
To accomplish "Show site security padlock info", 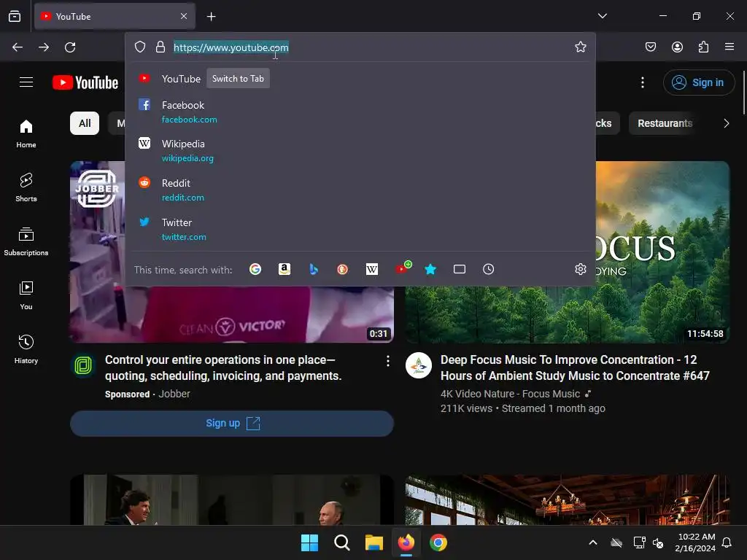I will pyautogui.click(x=160, y=47).
